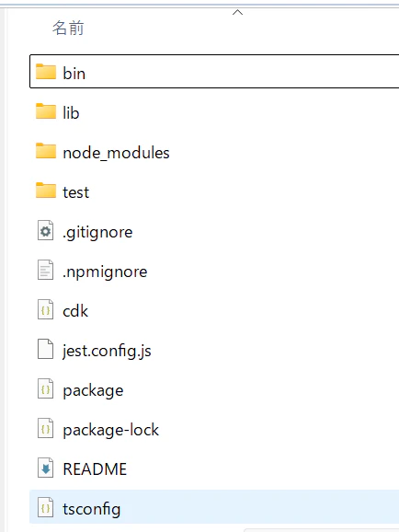
Task: Click the .npmignore text file icon
Action: (45, 270)
